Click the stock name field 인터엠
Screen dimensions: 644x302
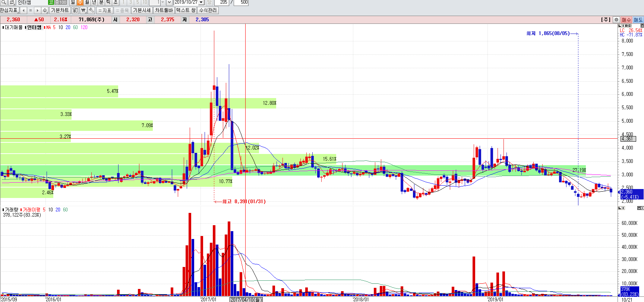(x=32, y=2)
